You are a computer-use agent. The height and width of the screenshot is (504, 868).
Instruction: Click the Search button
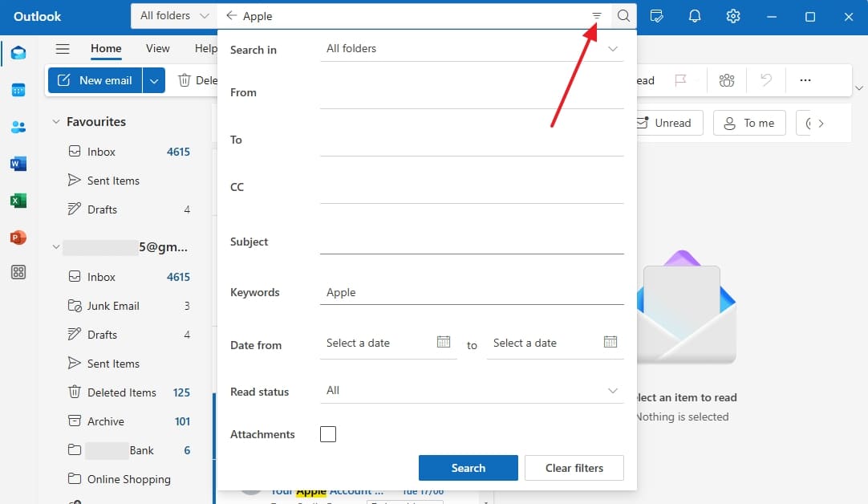point(468,468)
